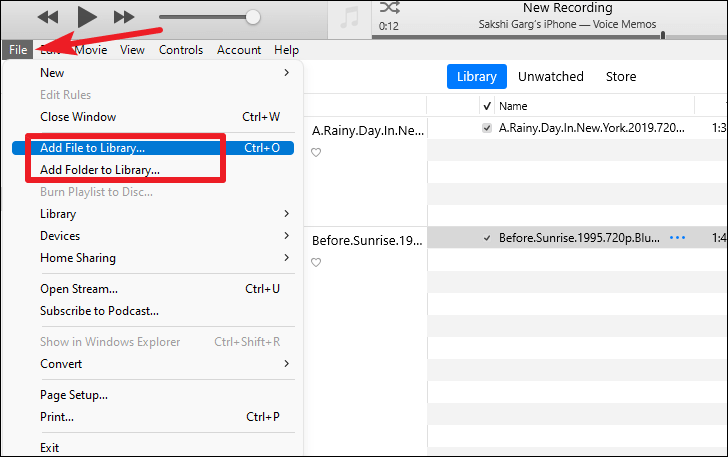Open the Account menu
Viewport: 728px width, 457px height.
[239, 50]
